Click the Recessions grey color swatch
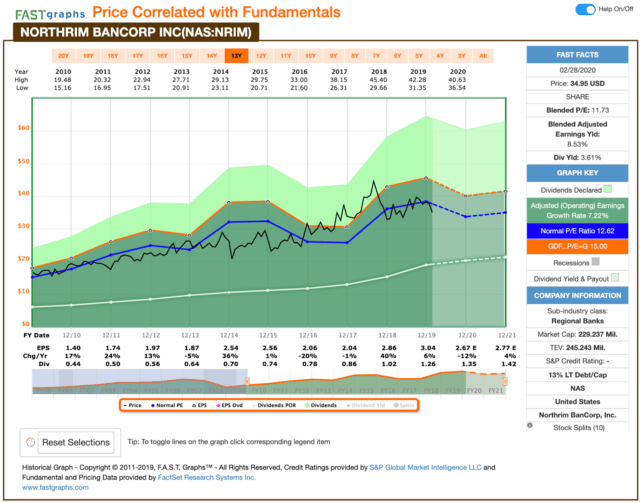 click(596, 261)
